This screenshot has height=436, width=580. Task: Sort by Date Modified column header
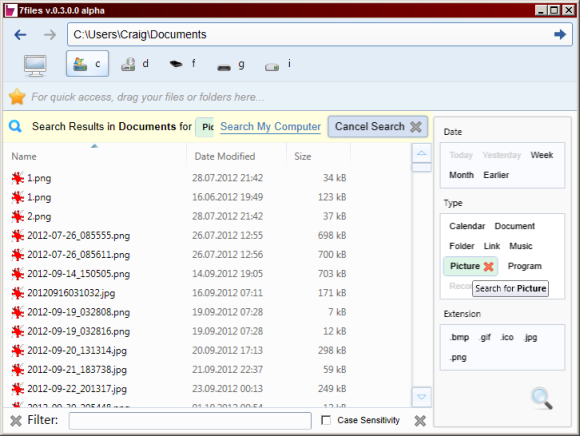(x=225, y=156)
